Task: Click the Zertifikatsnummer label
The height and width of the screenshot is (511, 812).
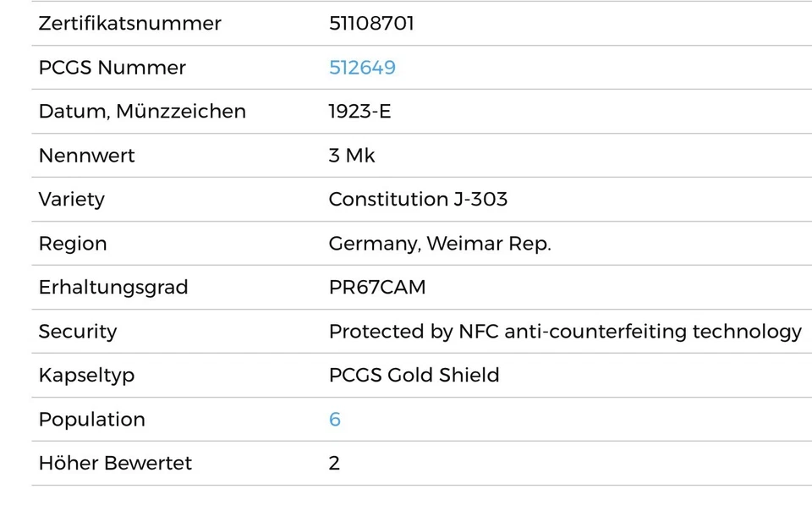Action: [x=129, y=24]
